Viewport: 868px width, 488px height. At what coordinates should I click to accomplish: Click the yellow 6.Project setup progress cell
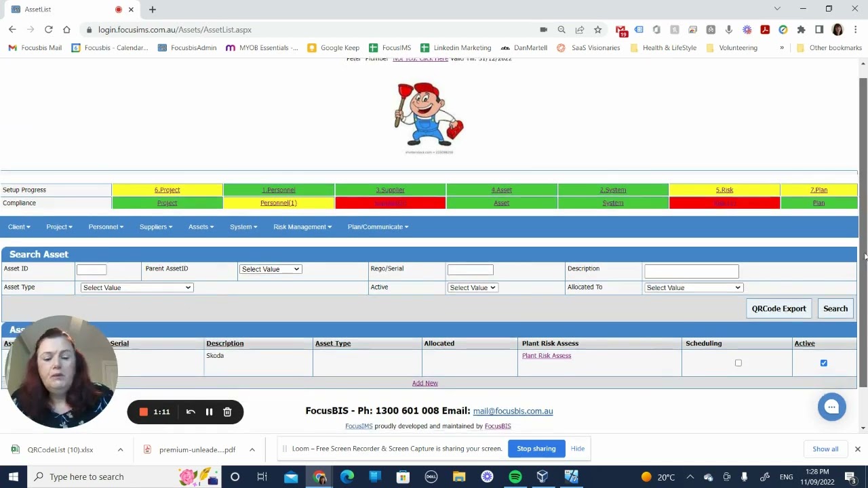pyautogui.click(x=167, y=190)
